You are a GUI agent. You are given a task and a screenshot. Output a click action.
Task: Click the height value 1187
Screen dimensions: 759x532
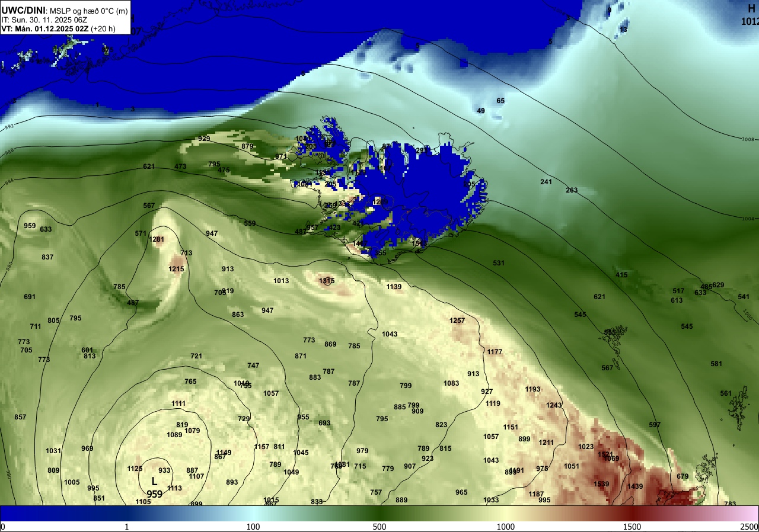pyautogui.click(x=536, y=494)
